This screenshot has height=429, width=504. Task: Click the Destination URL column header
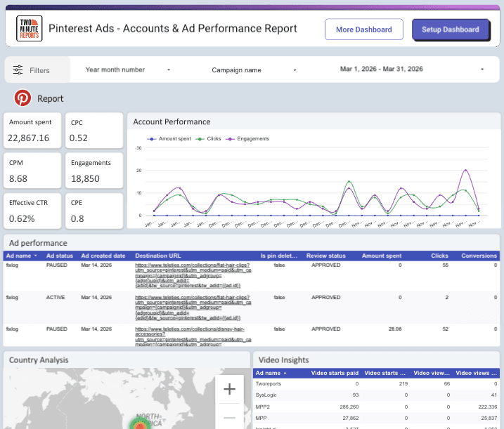click(158, 256)
